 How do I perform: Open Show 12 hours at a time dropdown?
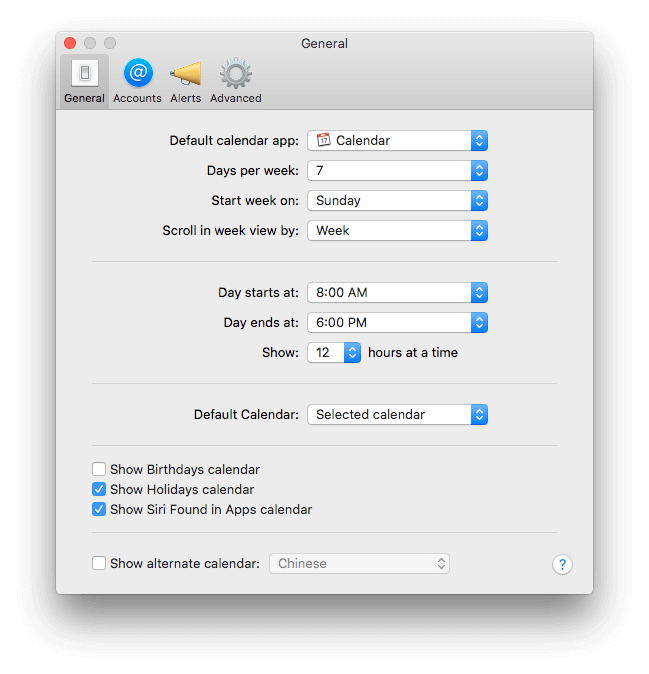[x=334, y=353]
